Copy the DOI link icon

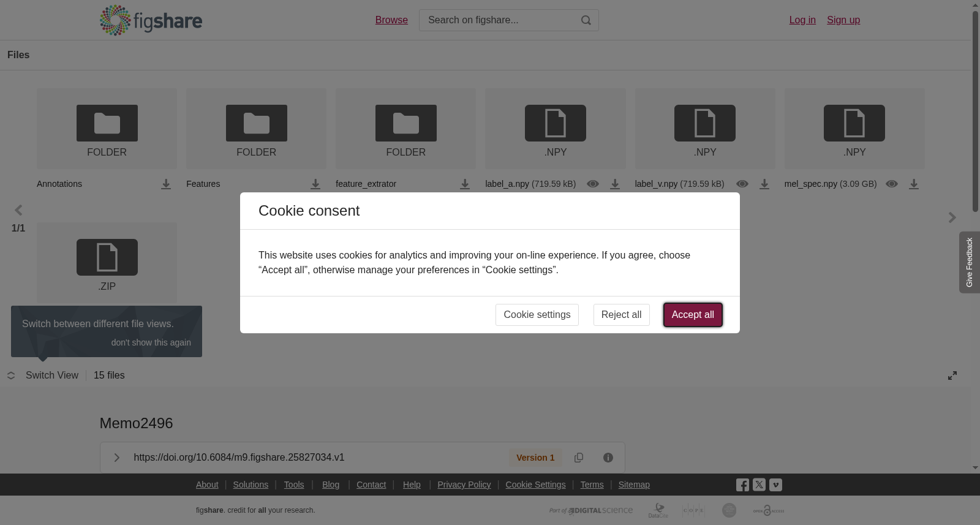[x=579, y=458]
